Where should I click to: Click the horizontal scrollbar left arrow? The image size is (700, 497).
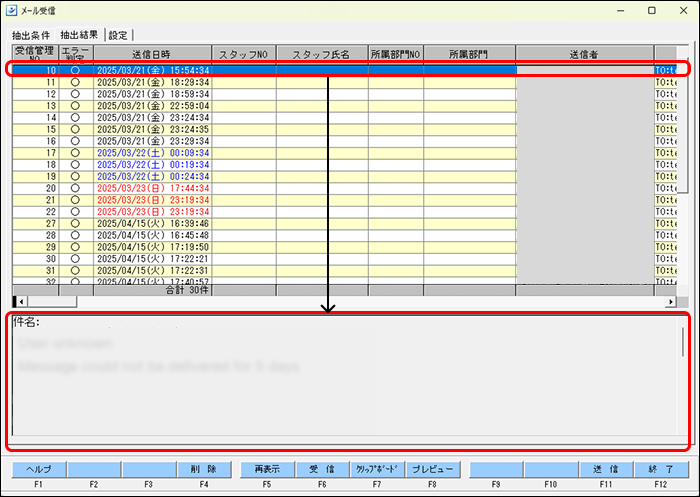coord(21,302)
